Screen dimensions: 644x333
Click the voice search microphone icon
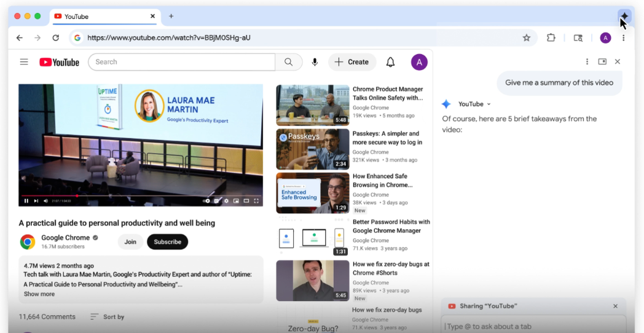[x=315, y=62]
